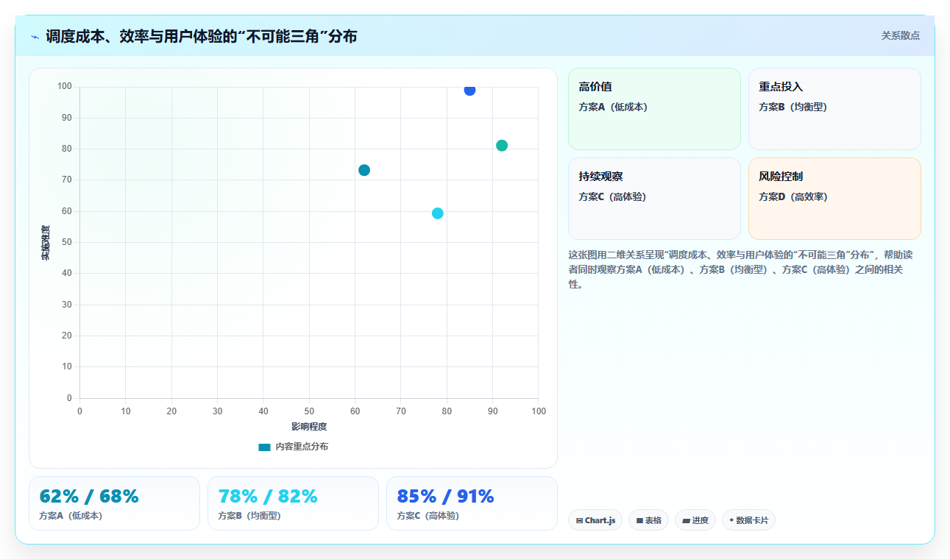This screenshot has height=560, width=950.
Task: Open the 风险控制 方案D card
Action: pyautogui.click(x=834, y=199)
